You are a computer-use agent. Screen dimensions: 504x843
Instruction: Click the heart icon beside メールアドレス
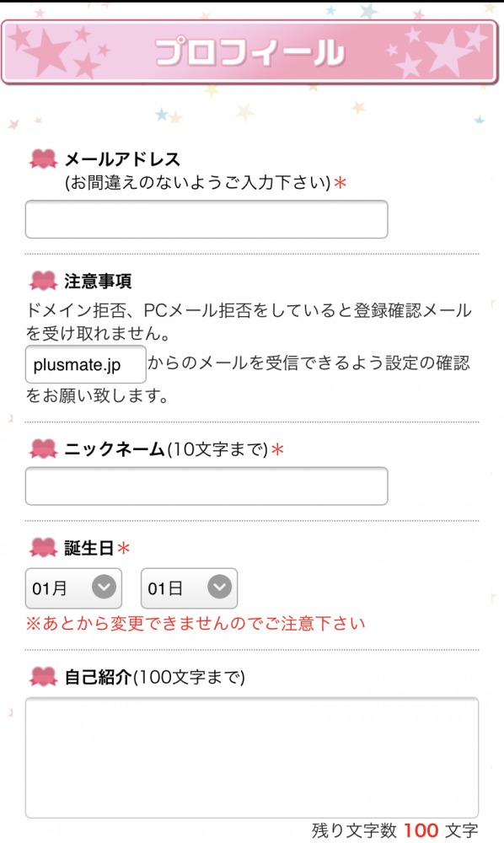tap(43, 159)
